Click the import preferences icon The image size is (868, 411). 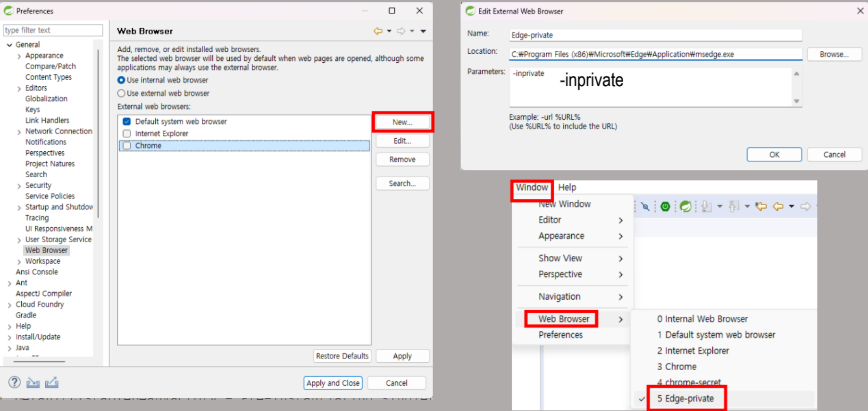(x=33, y=382)
